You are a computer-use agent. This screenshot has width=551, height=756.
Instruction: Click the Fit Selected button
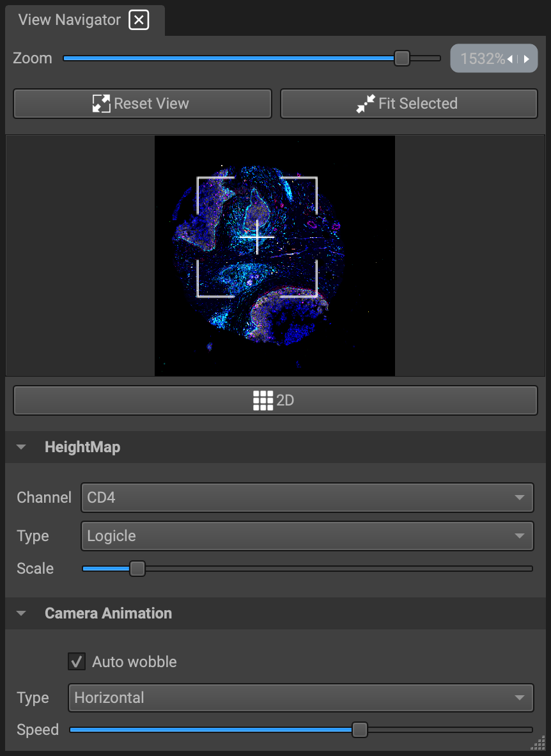409,103
